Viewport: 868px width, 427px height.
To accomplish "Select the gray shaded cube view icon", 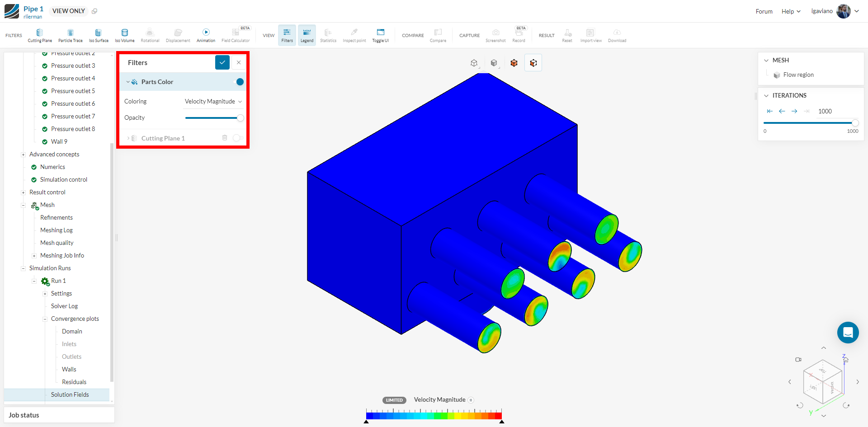I will 494,63.
